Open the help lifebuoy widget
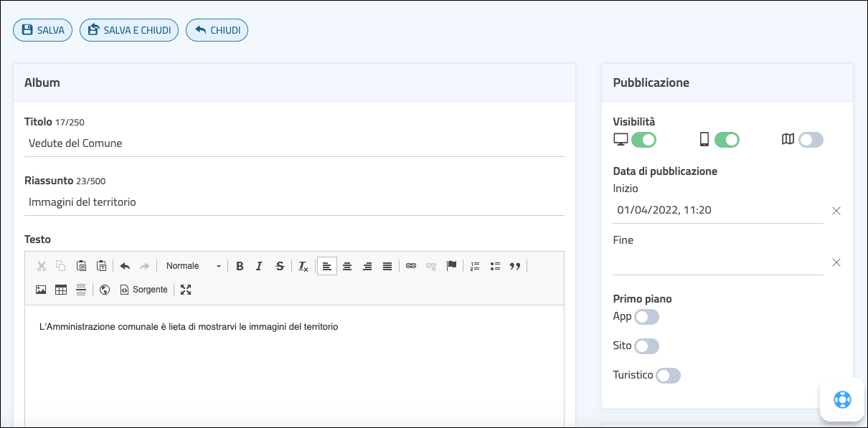Viewport: 868px width, 428px height. coord(841,399)
